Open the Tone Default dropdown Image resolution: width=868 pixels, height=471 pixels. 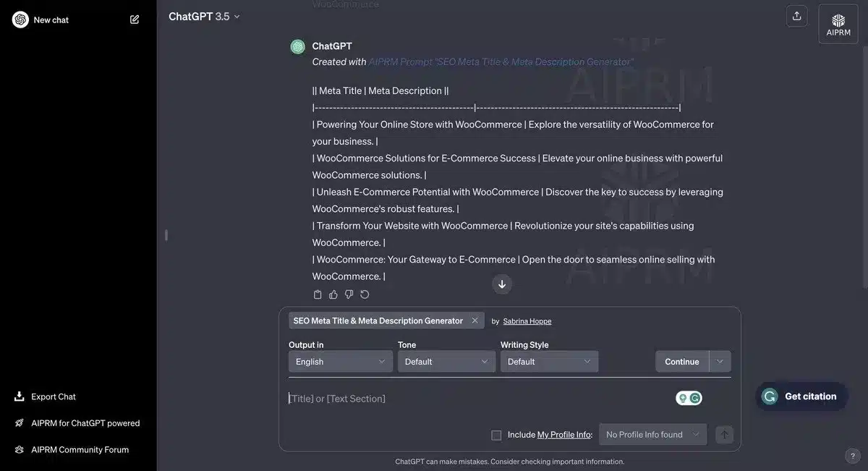coord(446,362)
